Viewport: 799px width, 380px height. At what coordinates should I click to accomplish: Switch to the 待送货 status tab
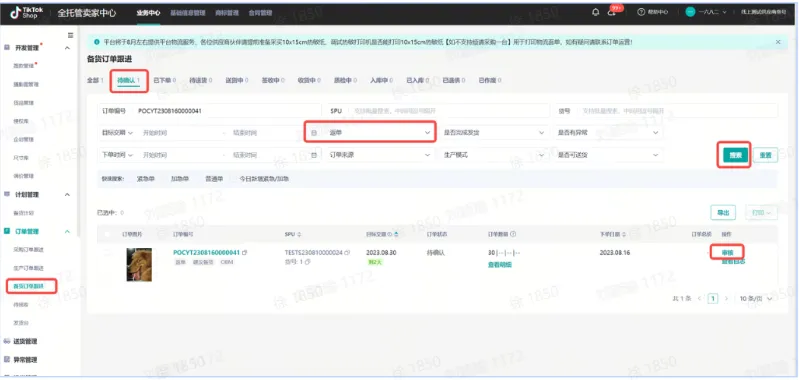pyautogui.click(x=201, y=80)
